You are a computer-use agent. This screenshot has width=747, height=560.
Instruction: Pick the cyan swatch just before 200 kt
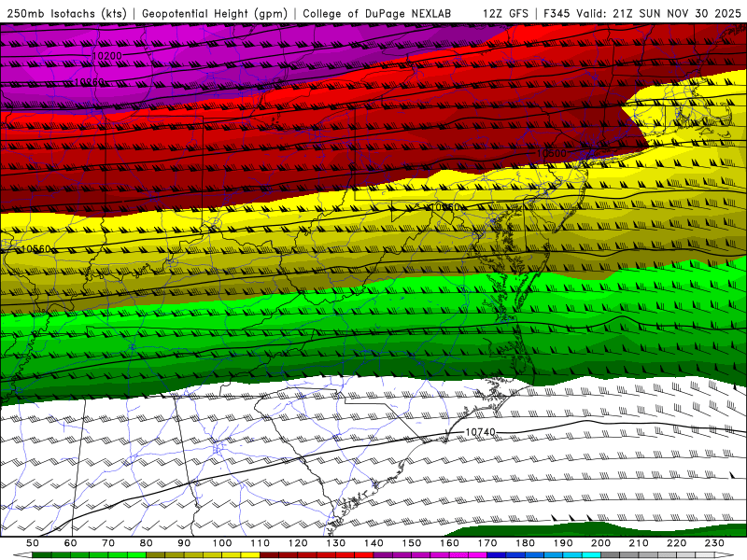(x=591, y=555)
